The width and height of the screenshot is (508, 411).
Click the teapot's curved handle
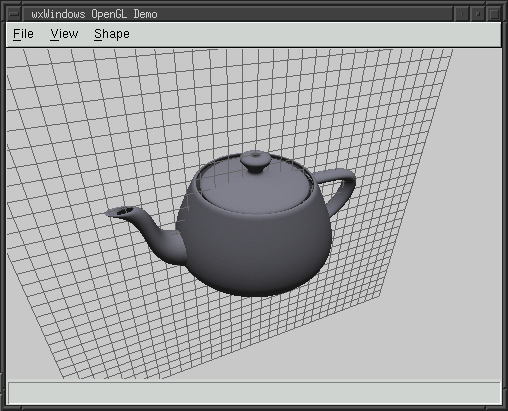pos(340,188)
